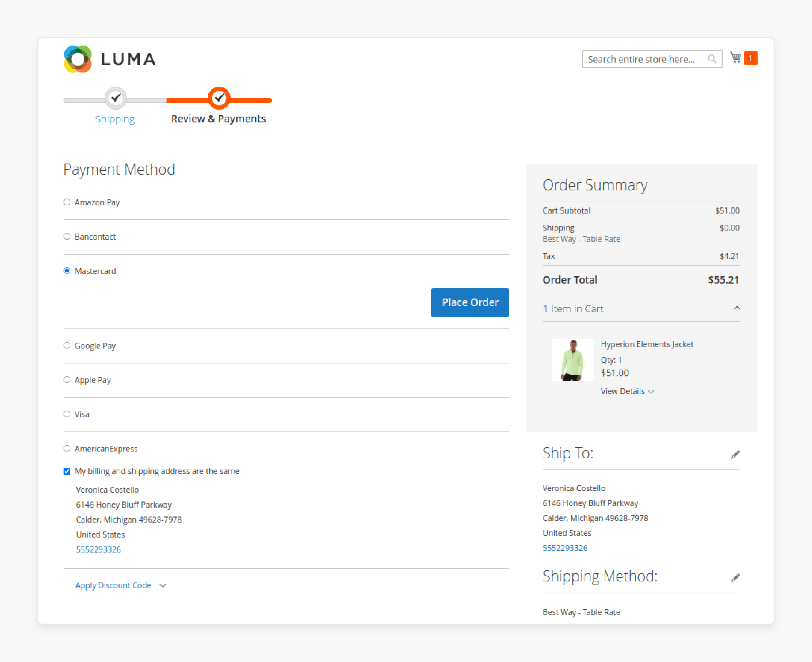Click the billing address phone number 5552293326

(98, 549)
